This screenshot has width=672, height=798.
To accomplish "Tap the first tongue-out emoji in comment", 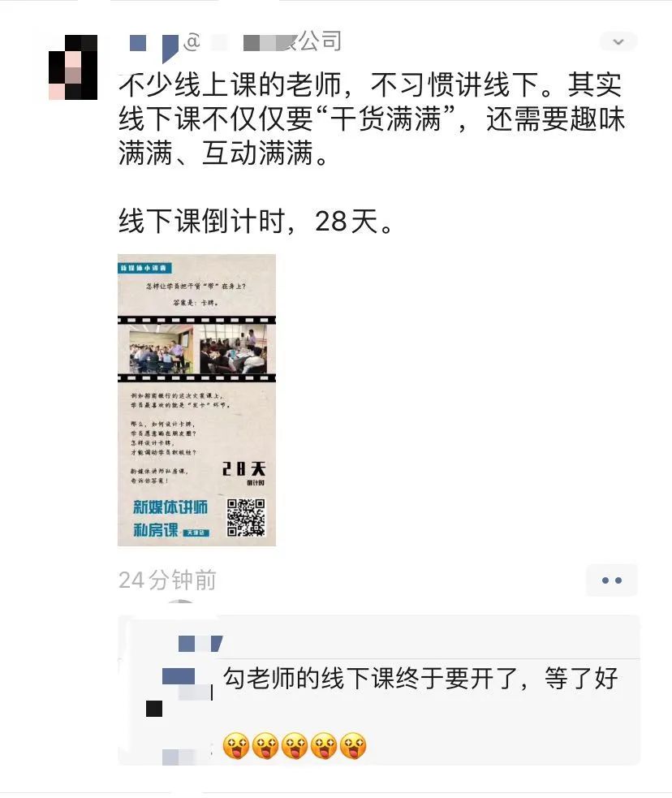I will pyautogui.click(x=236, y=746).
